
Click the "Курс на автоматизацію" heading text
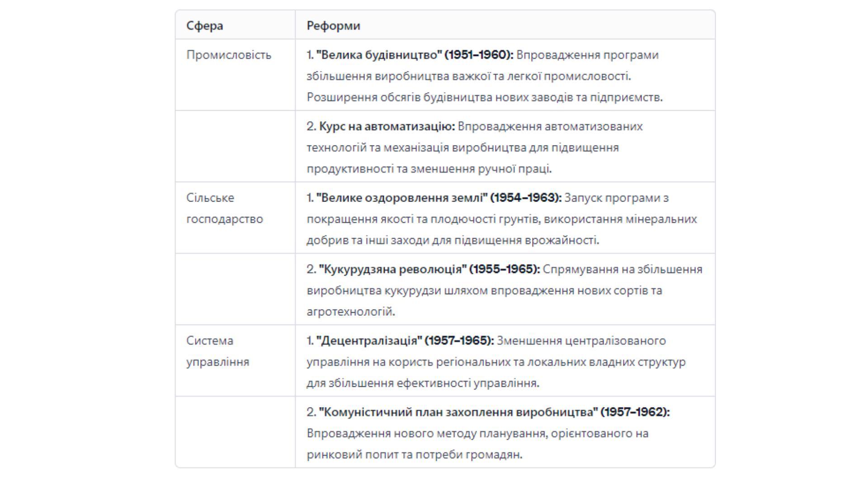tap(387, 126)
